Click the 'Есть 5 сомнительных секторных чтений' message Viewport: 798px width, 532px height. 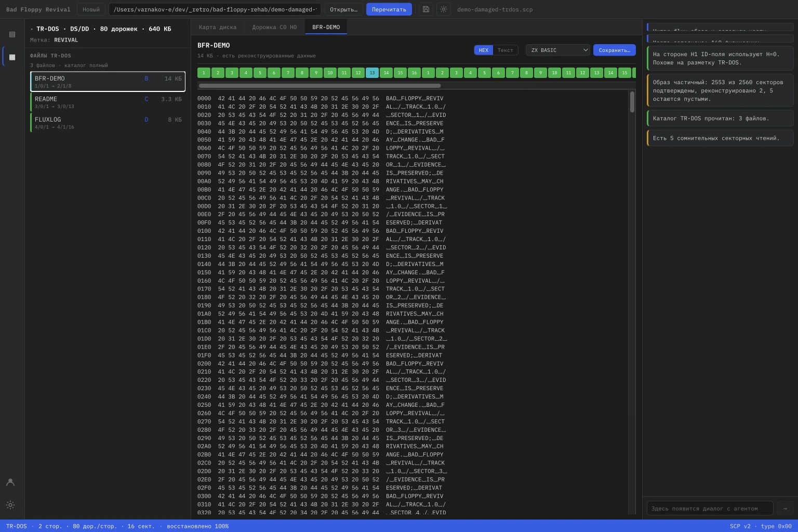click(720, 138)
